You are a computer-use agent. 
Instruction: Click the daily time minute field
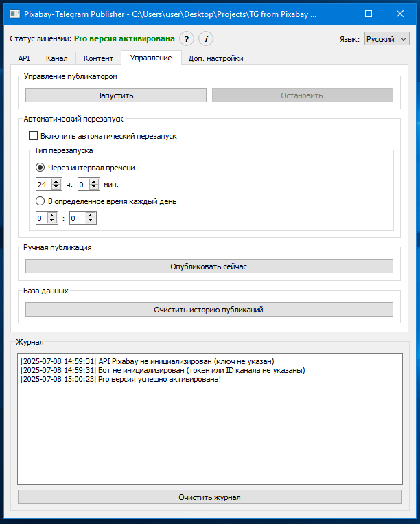tap(78, 218)
